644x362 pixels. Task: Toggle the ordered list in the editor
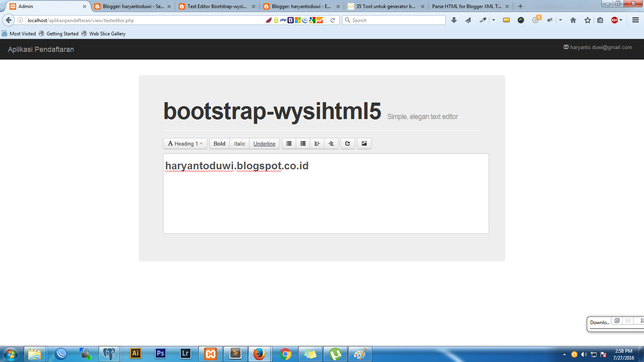point(303,143)
